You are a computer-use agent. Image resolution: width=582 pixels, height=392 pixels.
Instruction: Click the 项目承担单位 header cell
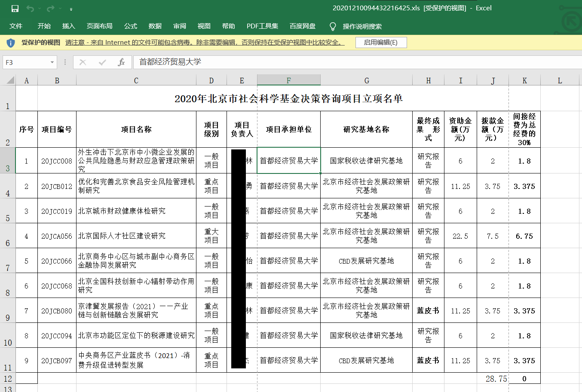coord(289,129)
